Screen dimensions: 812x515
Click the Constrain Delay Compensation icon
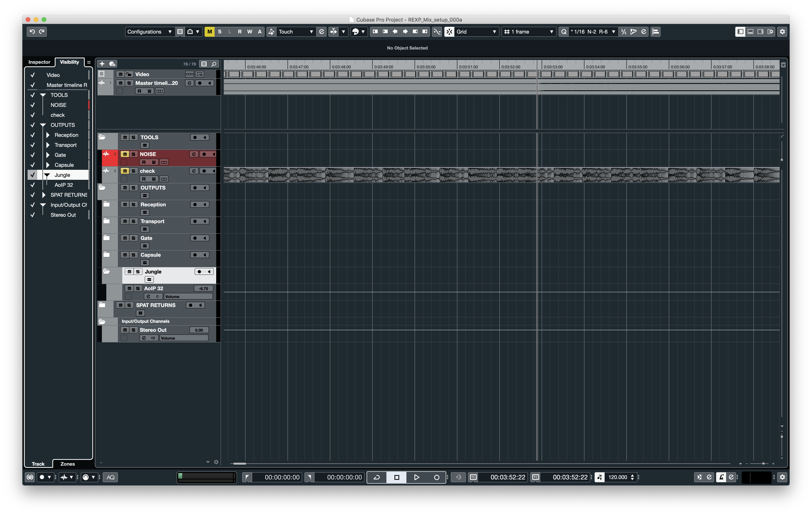tap(30, 477)
